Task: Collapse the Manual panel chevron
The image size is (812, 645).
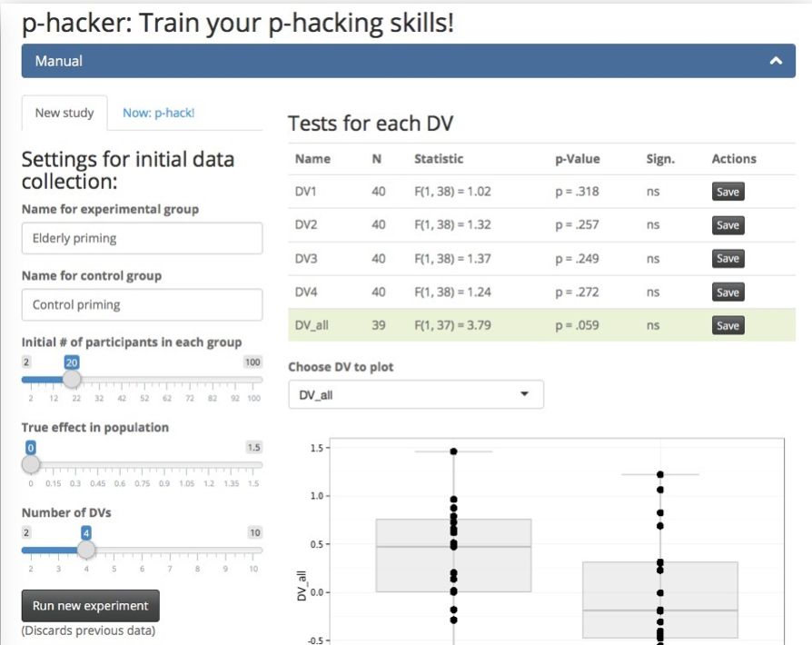Action: 775,61
